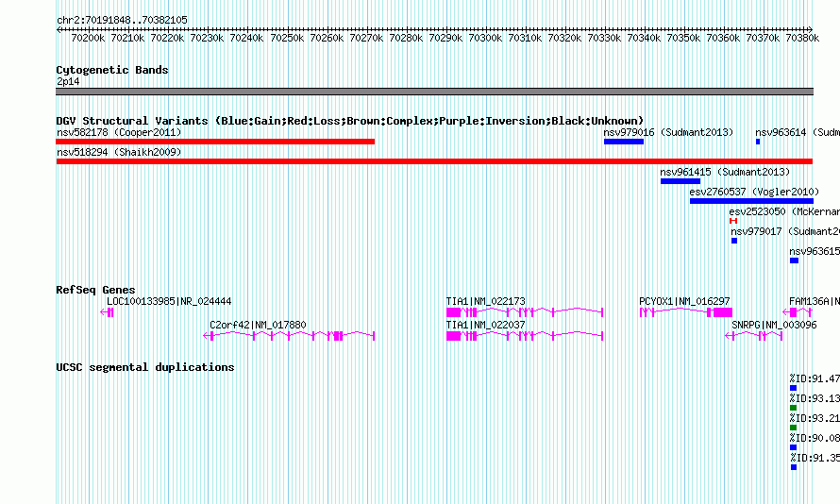Click the C2orf42|NM_017880 gene label
The image size is (840, 504).
coord(258,325)
